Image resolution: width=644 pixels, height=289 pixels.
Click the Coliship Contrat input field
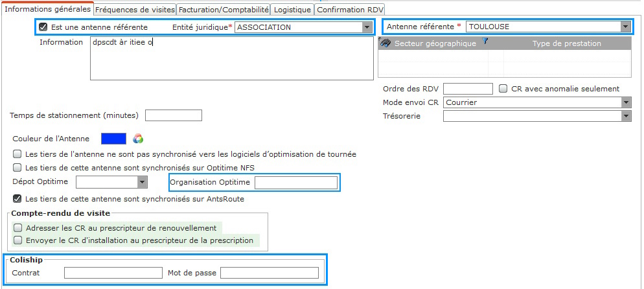113,273
